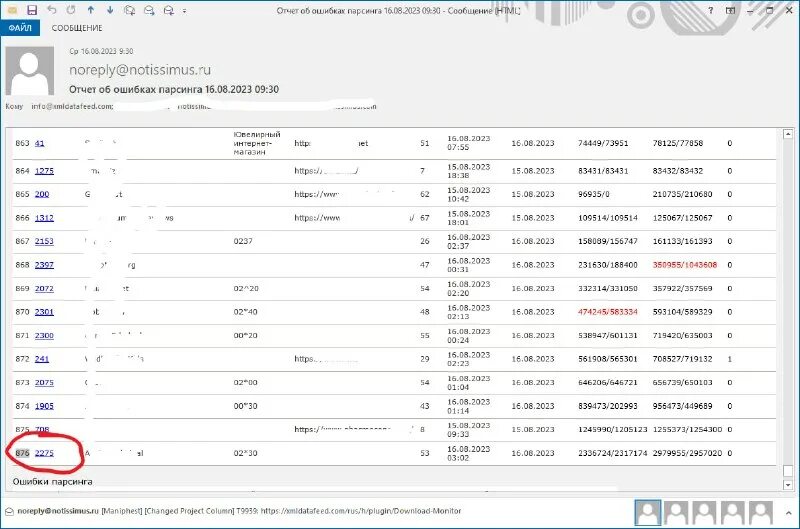Open link 2397 in row 868
This screenshot has width=800, height=529.
tap(44, 265)
